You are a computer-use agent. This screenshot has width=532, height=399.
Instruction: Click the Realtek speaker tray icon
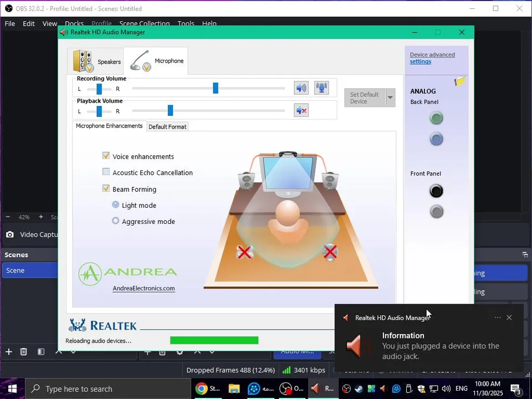pyautogui.click(x=383, y=388)
